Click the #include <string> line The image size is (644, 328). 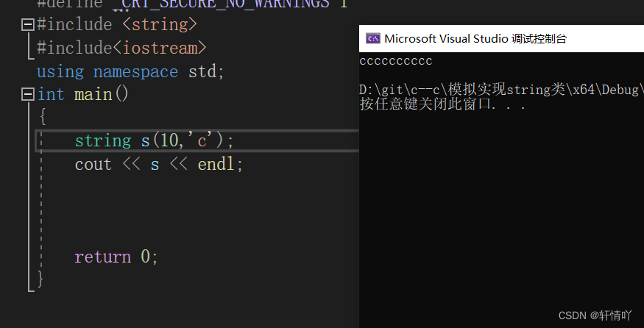[x=117, y=24]
